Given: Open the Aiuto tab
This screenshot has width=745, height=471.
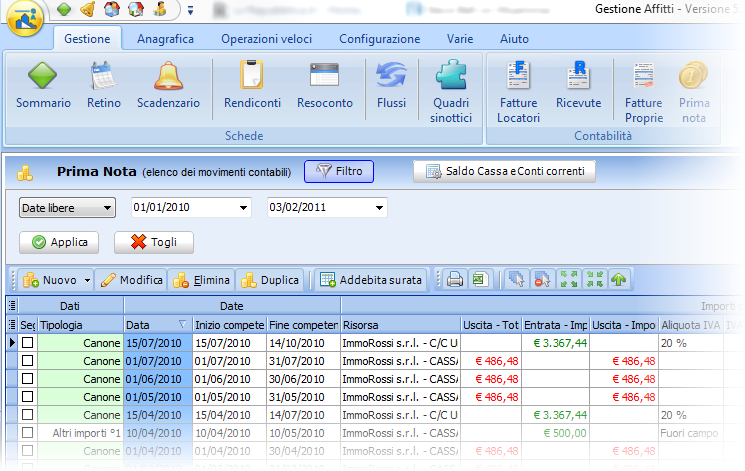Looking at the screenshot, I should (514, 38).
